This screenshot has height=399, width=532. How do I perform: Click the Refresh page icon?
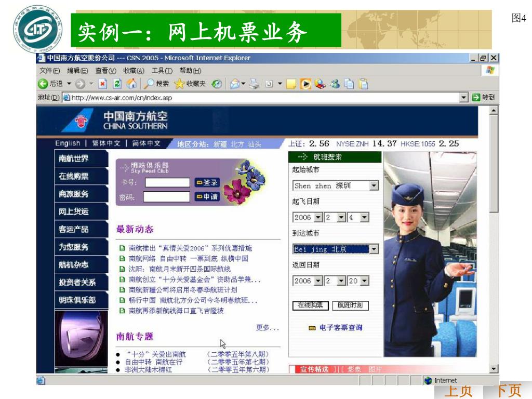click(x=117, y=84)
